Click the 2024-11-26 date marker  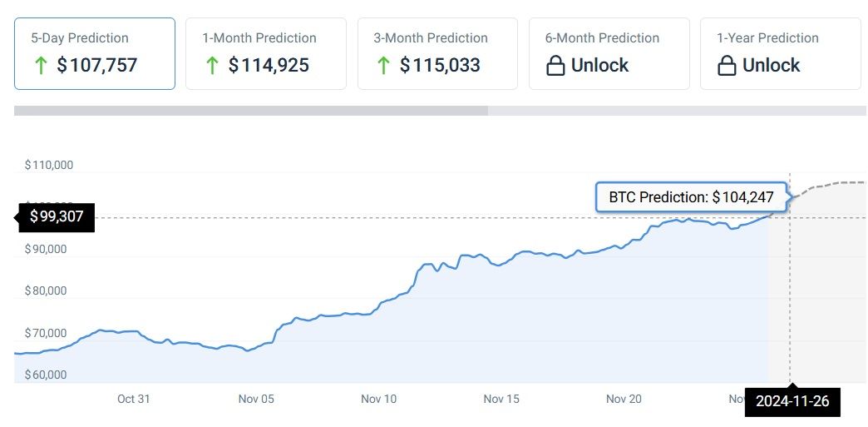[792, 401]
